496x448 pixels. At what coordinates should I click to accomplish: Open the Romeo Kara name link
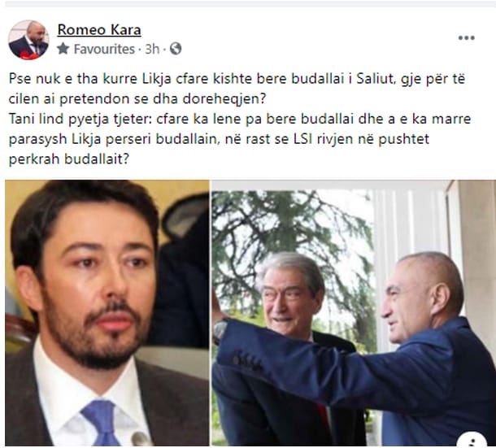[99, 30]
